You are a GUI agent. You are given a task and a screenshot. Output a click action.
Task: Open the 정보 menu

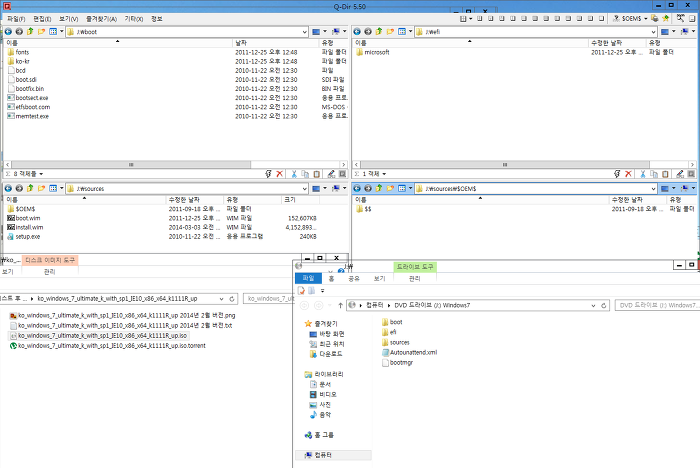point(157,19)
